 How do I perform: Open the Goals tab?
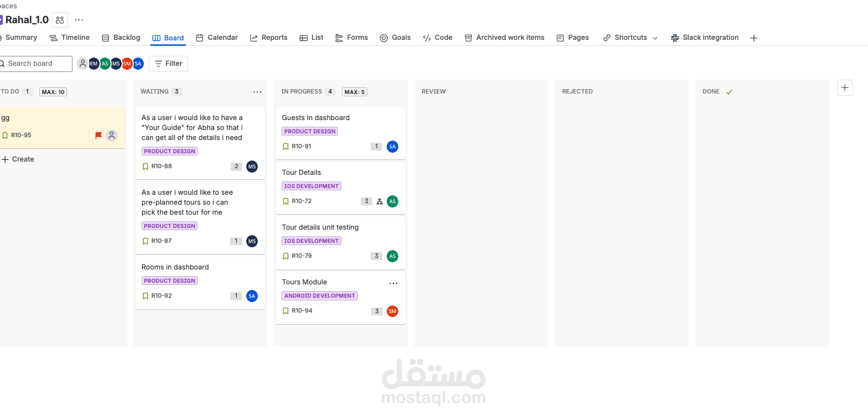[395, 38]
